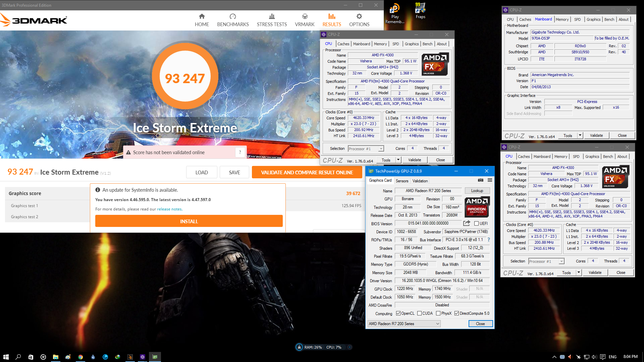
Task: Click the SAVE button in 3DMark
Action: [234, 172]
